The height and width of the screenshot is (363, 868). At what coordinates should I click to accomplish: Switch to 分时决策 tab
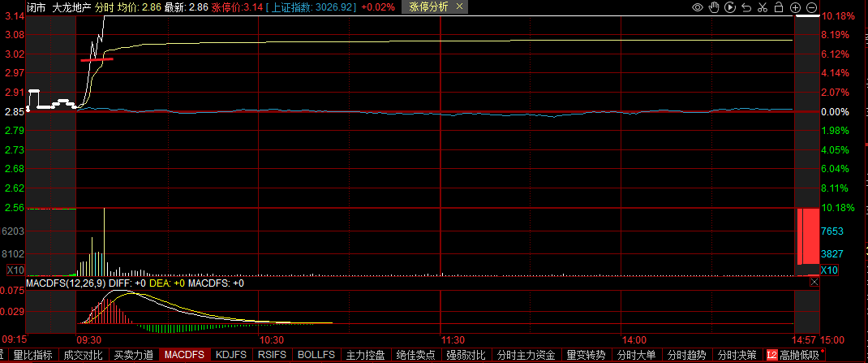pos(737,355)
